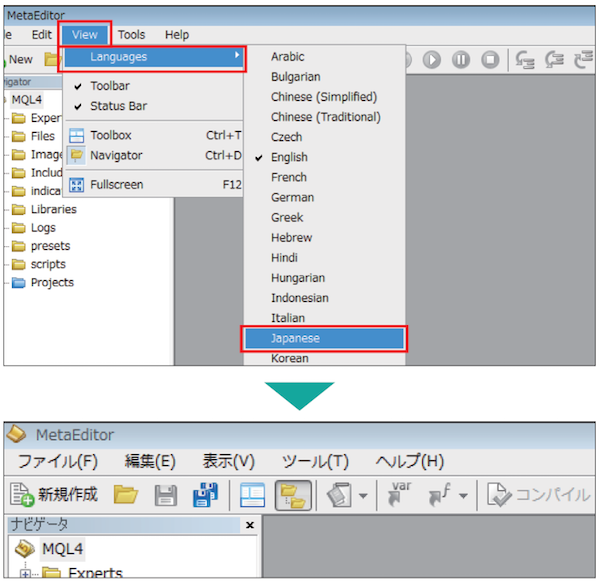Image resolution: width=600 pixels, height=582 pixels.
Task: Open the dropdown arrow next to the function icon
Action: pos(463,496)
